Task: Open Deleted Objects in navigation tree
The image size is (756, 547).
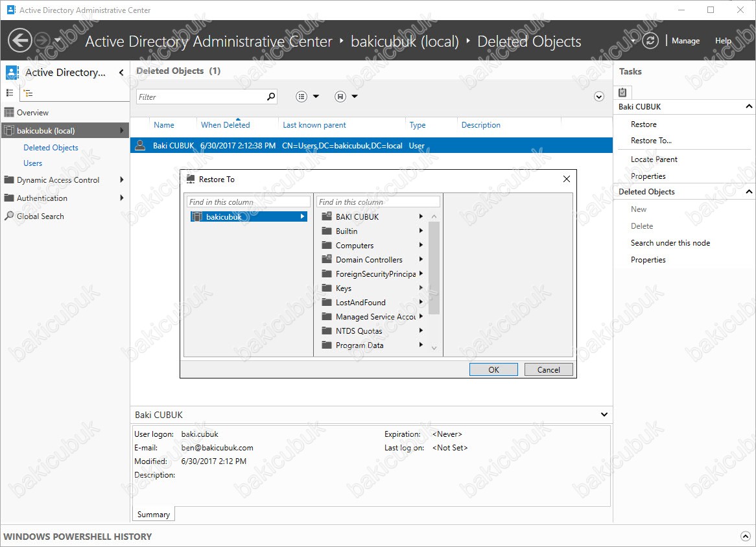Action: point(51,148)
